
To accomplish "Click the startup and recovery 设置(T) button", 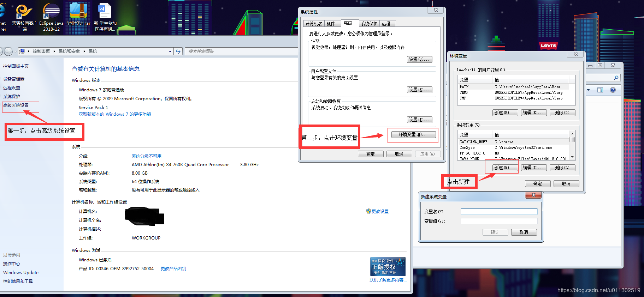I will (x=419, y=120).
